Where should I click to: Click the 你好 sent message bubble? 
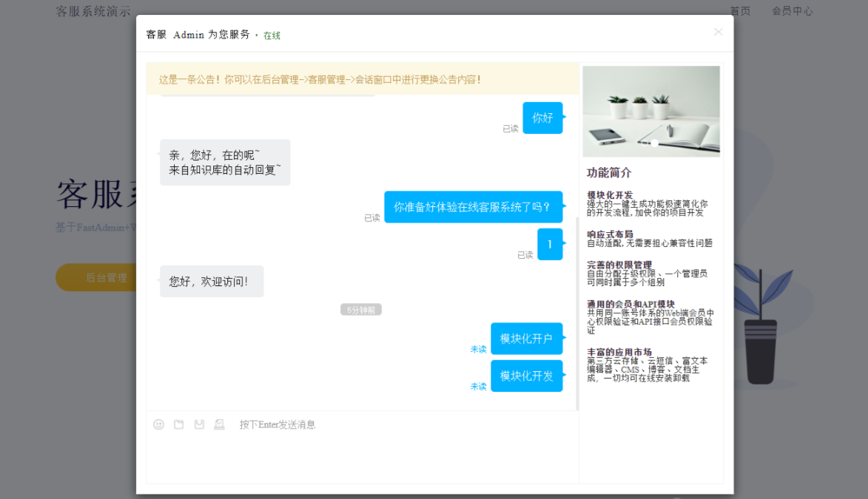[542, 118]
